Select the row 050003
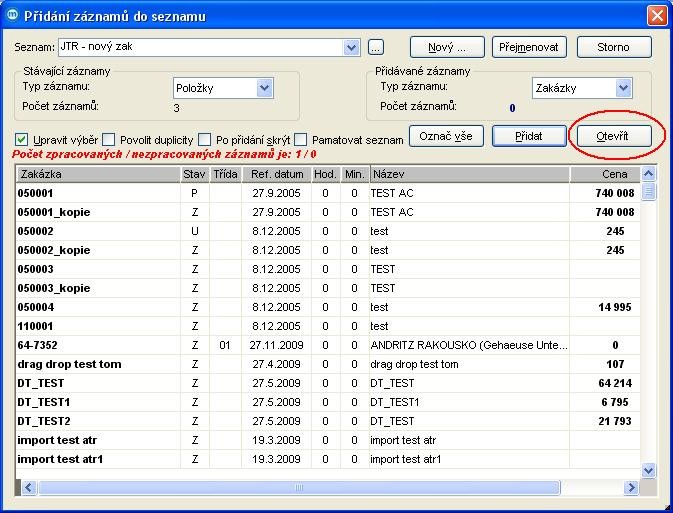This screenshot has width=673, height=513. (x=328, y=269)
